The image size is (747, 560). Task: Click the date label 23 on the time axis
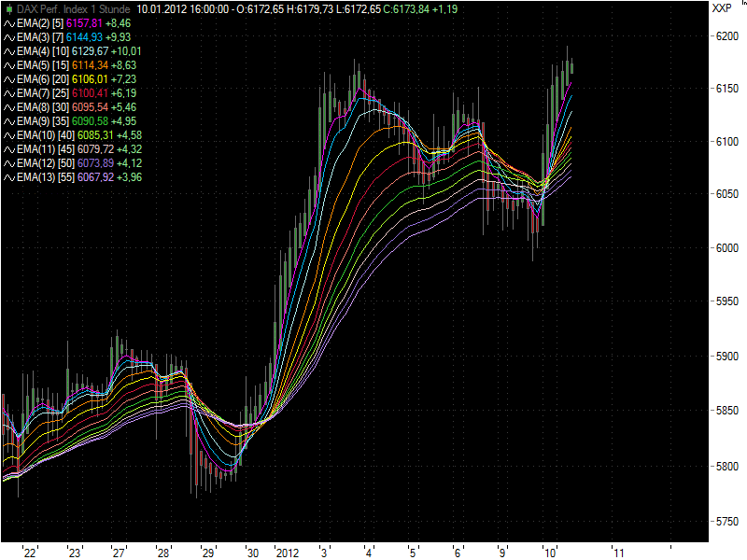tap(75, 553)
